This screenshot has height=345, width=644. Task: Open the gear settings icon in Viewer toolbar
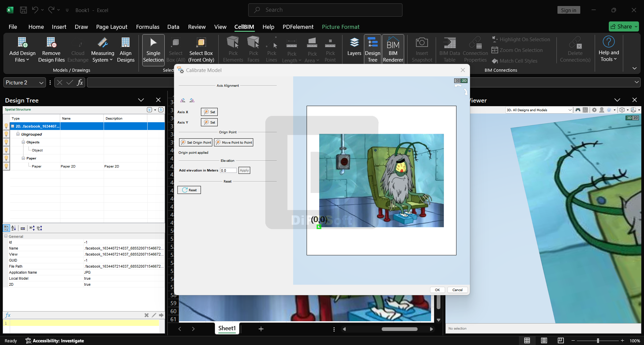[x=594, y=110]
